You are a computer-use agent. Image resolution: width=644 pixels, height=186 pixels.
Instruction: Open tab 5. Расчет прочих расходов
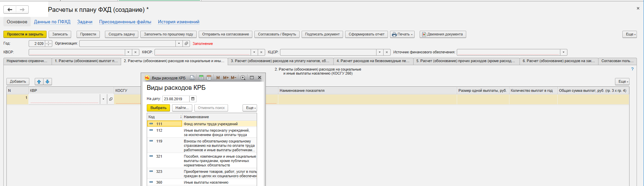tap(466, 61)
